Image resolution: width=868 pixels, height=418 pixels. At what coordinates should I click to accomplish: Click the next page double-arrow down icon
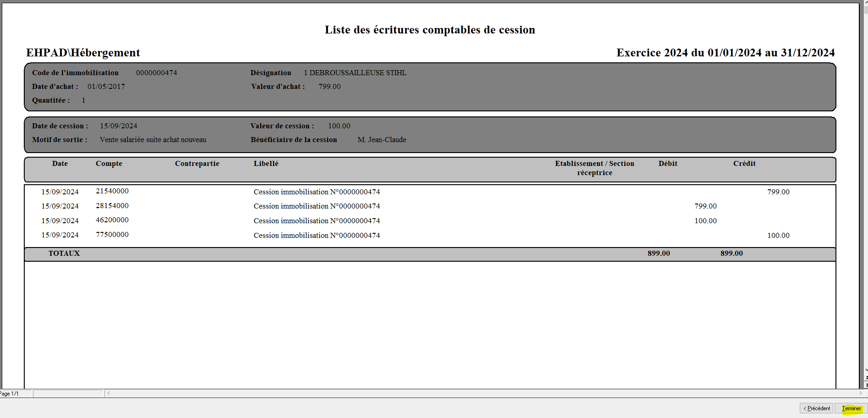coord(865,385)
